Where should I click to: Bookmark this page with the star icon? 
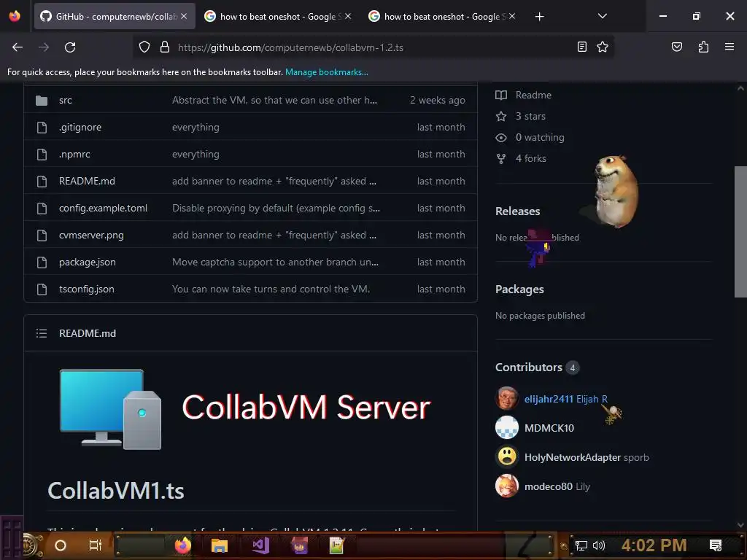[x=603, y=47]
